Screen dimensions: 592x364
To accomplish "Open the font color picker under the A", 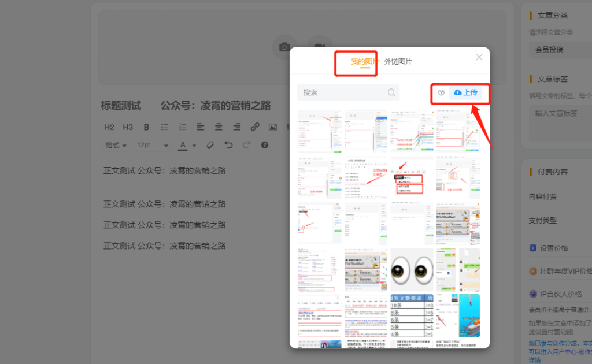I will click(x=184, y=145).
